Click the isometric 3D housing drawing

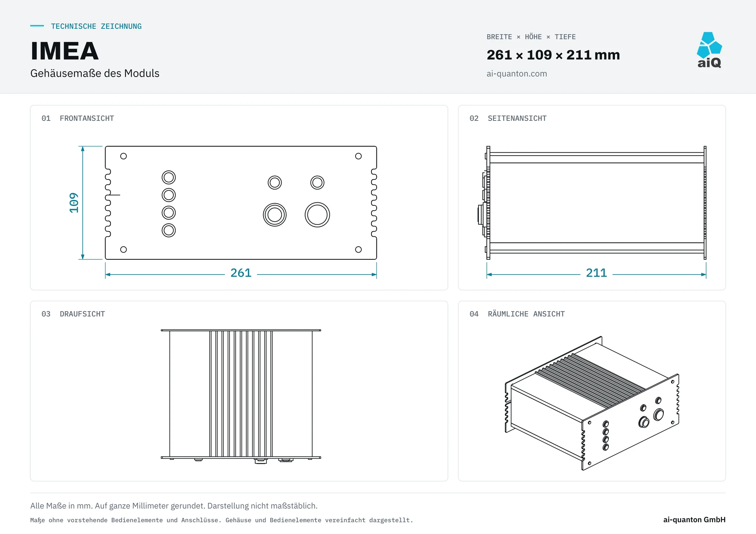pyautogui.click(x=592, y=403)
